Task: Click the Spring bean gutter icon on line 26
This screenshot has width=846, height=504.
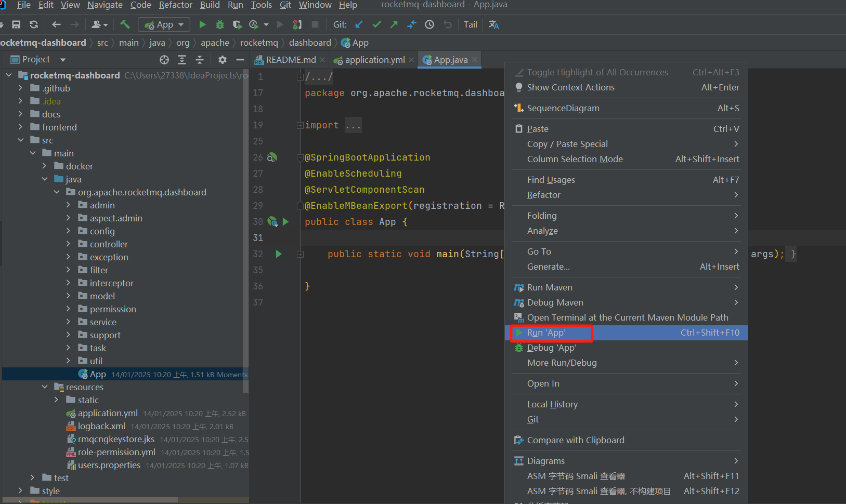Action: (x=272, y=157)
